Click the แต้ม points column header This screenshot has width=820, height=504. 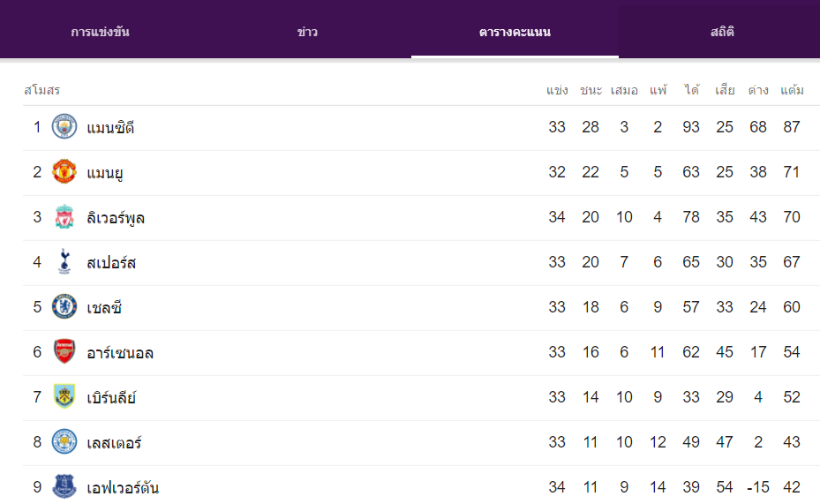click(792, 90)
